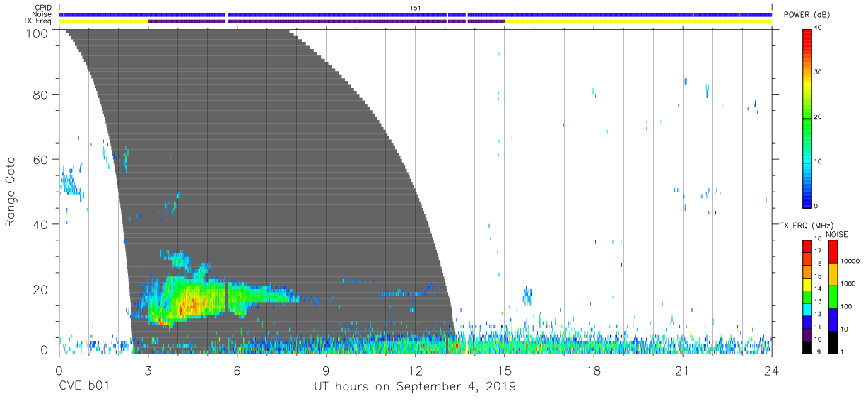Click the 15 tick on UT hours axis
868x401 pixels.
(504, 371)
